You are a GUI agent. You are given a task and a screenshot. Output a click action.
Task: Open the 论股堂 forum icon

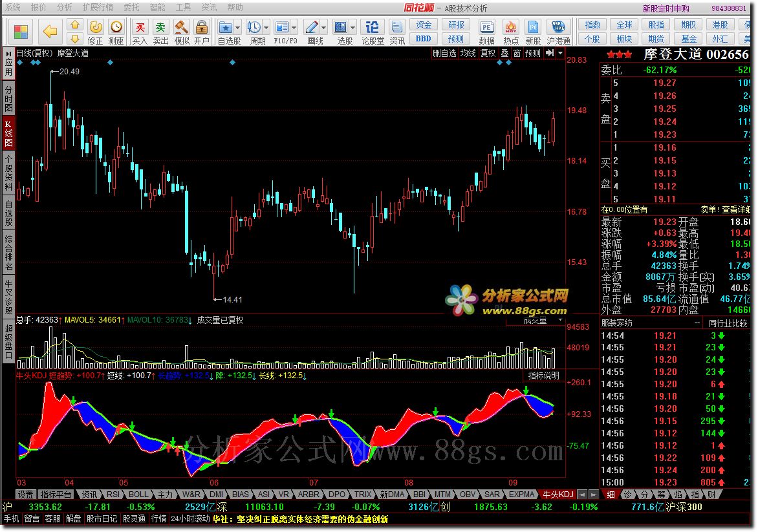tap(373, 27)
